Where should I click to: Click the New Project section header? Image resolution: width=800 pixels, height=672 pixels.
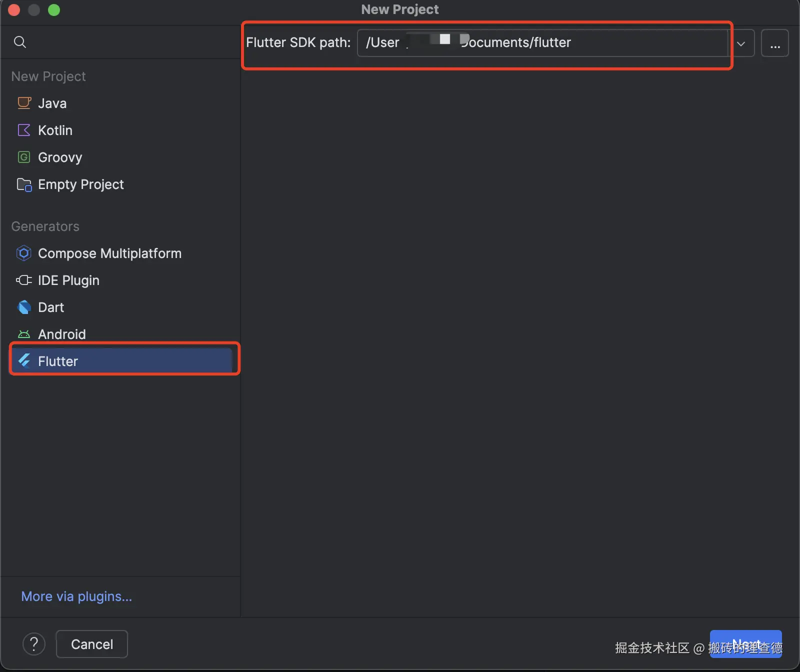coord(48,76)
